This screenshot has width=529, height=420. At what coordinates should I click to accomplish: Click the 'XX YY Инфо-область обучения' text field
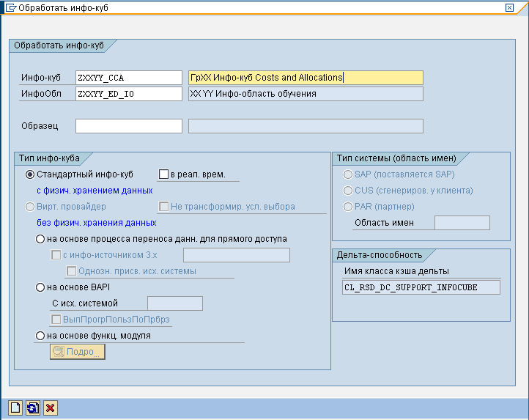point(306,94)
